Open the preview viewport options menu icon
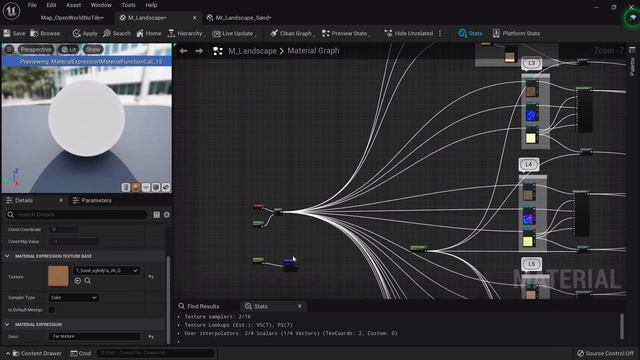The height and width of the screenshot is (360, 640). [x=9, y=49]
